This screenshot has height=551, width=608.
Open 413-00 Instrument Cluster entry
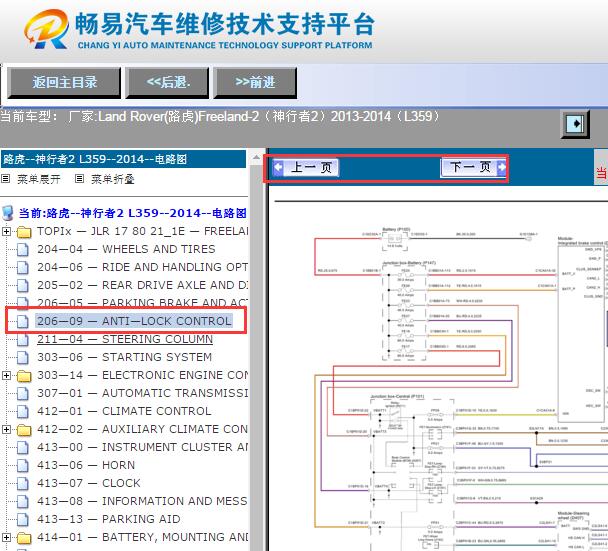142,447
